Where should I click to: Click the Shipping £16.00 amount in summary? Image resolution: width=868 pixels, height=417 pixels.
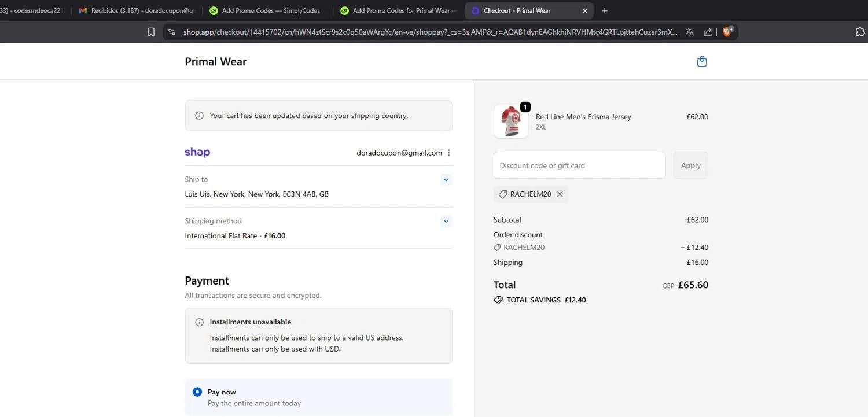click(697, 263)
